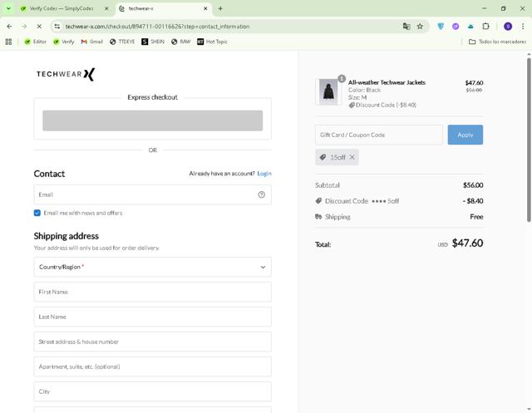Click the address bar URL
Viewport: 532px width, 413px height.
157,26
